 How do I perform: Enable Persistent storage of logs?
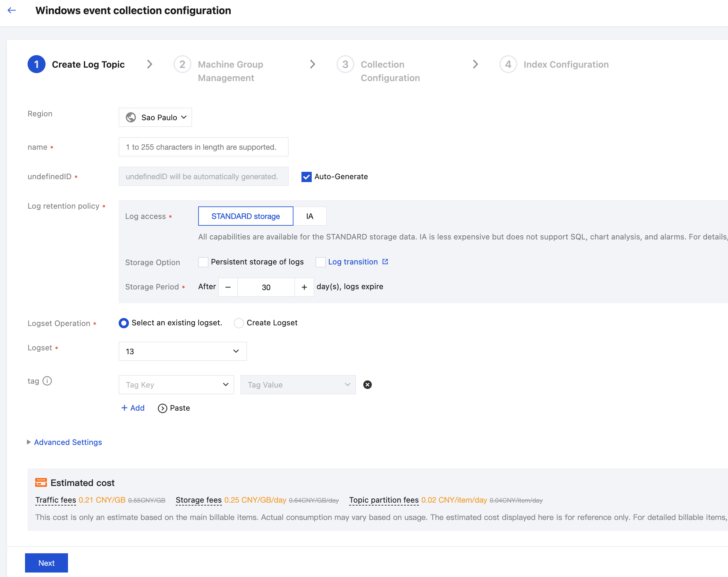[203, 262]
